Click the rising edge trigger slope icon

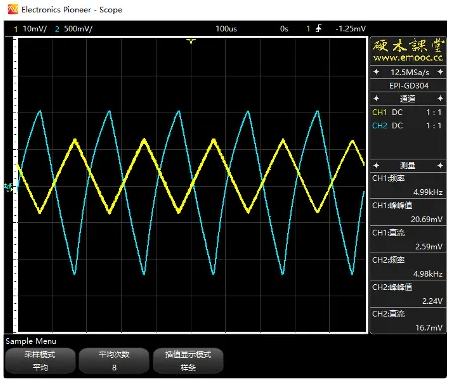pyautogui.click(x=319, y=29)
